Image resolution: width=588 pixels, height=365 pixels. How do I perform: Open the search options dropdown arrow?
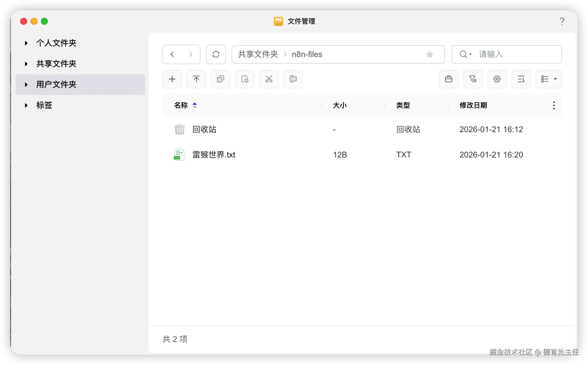(x=470, y=54)
